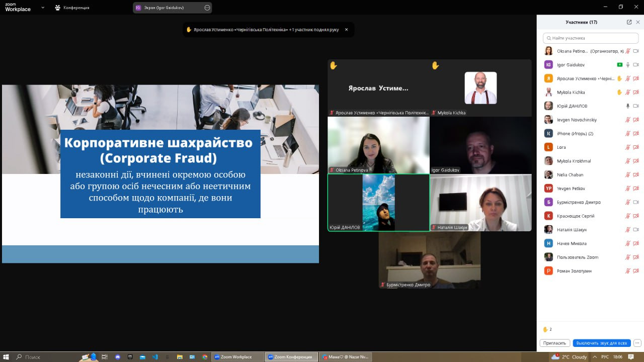The height and width of the screenshot is (362, 644).
Task: Toggle Oksana Petinova's microphone in participant list
Action: point(628,51)
